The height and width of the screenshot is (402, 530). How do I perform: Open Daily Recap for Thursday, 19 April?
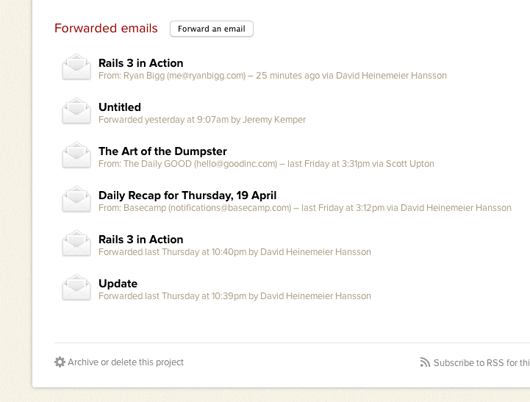[187, 195]
